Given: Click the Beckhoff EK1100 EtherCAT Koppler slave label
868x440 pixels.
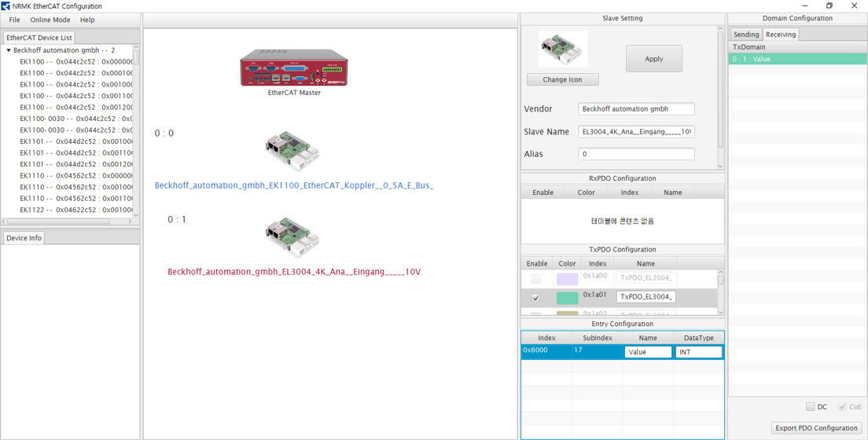Looking at the screenshot, I should [x=294, y=185].
